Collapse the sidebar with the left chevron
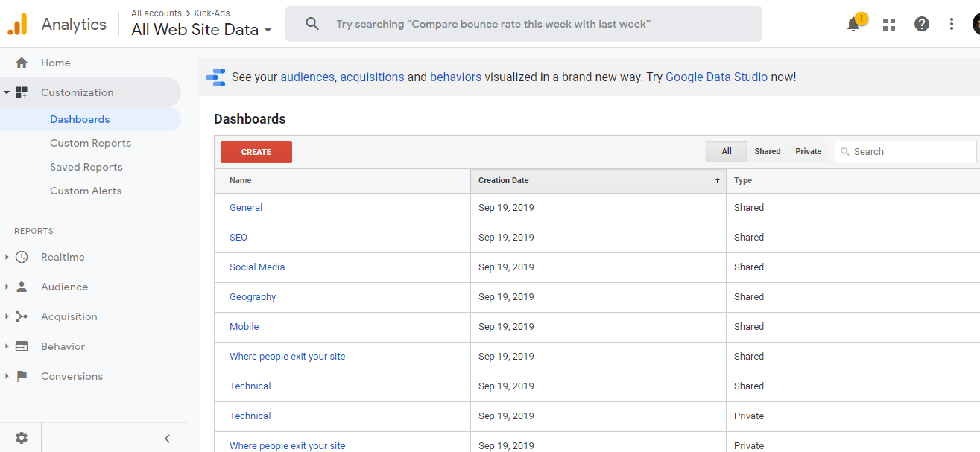 coord(167,439)
